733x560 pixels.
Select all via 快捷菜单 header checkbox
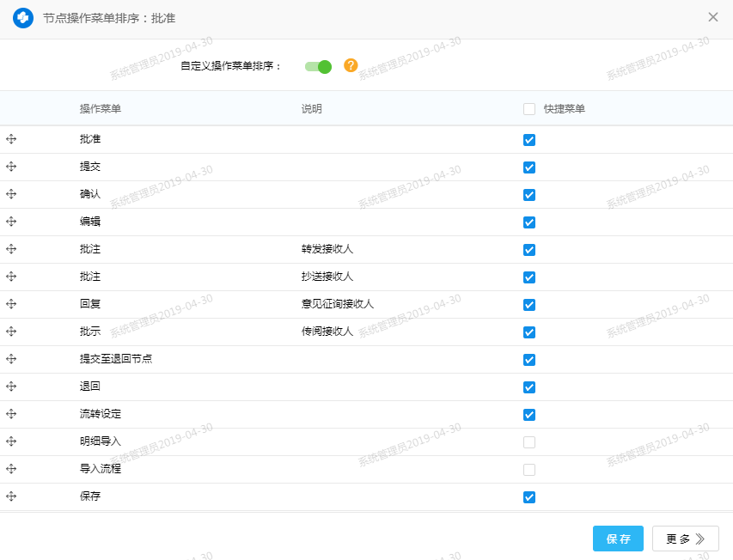coord(529,109)
